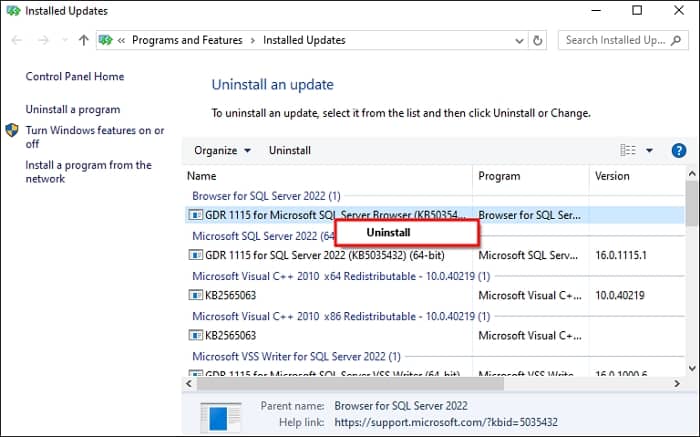
Task: Click the Installed Updates title bar icon
Action: (x=13, y=11)
